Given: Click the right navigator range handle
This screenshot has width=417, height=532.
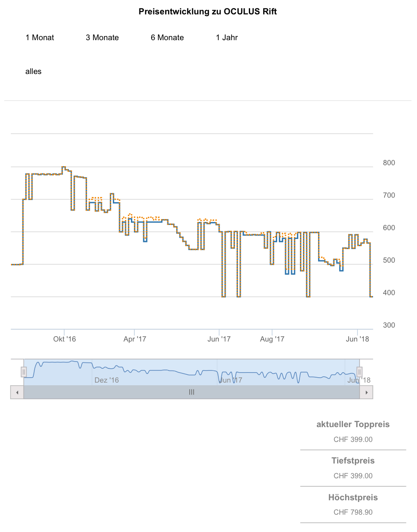Looking at the screenshot, I should [359, 372].
